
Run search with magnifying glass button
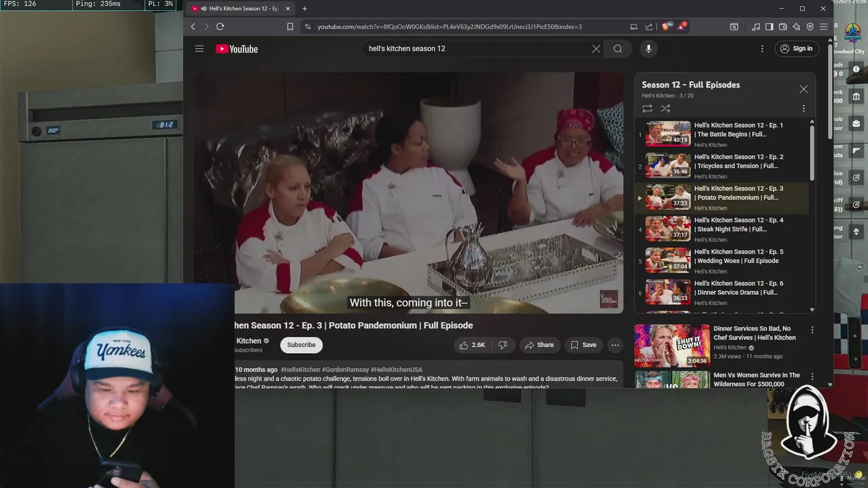click(618, 49)
